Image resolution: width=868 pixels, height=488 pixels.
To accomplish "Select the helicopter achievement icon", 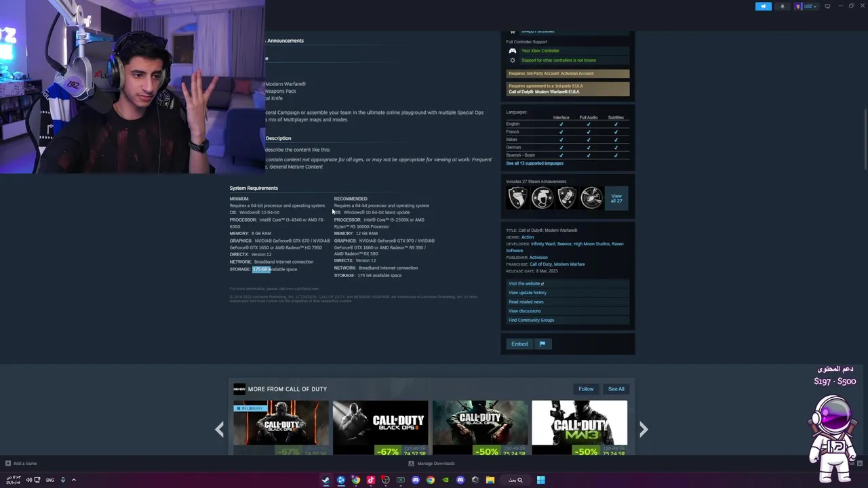I will click(591, 198).
